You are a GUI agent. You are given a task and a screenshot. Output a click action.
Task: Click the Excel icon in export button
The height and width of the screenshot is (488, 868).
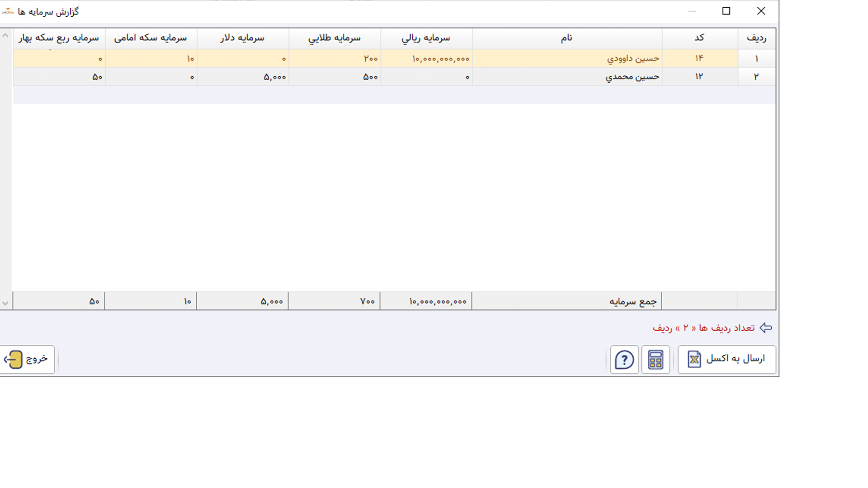point(694,360)
